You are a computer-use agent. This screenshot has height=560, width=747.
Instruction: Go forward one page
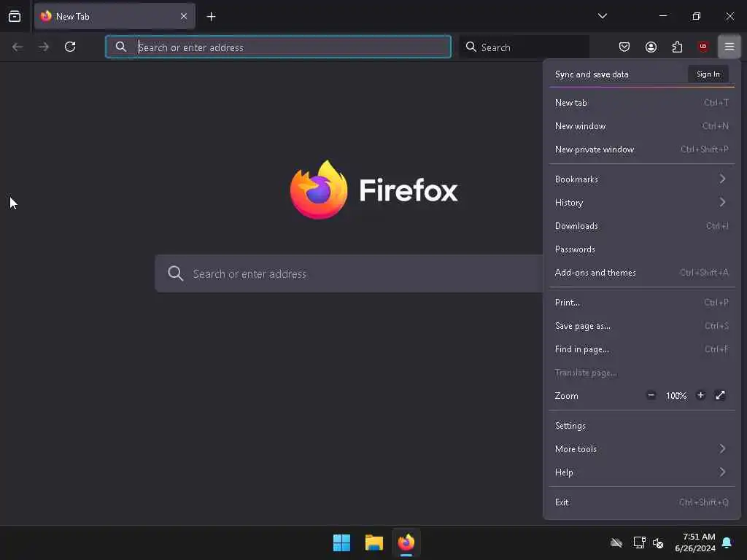(44, 47)
